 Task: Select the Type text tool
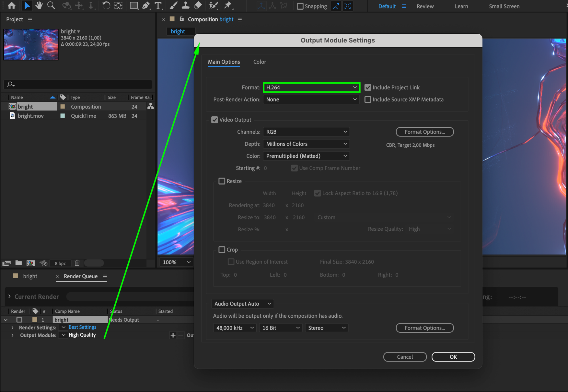(x=158, y=5)
